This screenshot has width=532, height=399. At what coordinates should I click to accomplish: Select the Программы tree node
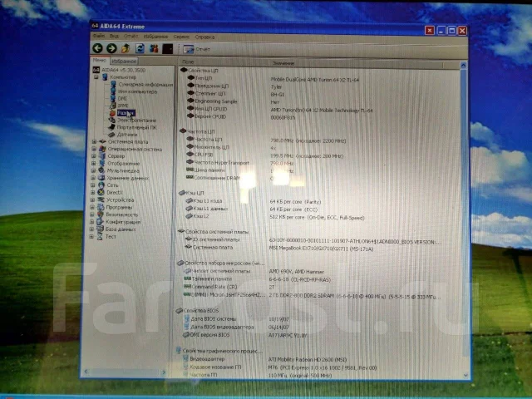[119, 207]
